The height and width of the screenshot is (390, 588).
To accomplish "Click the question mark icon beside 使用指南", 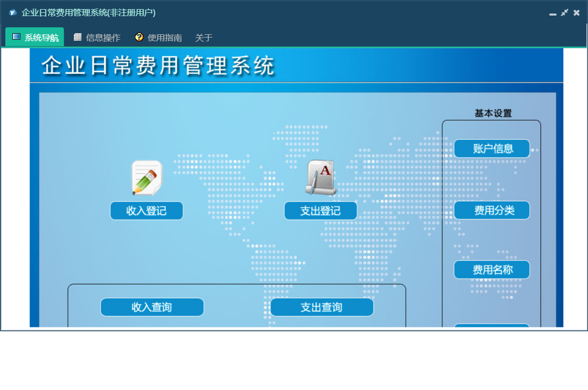I will click(139, 37).
